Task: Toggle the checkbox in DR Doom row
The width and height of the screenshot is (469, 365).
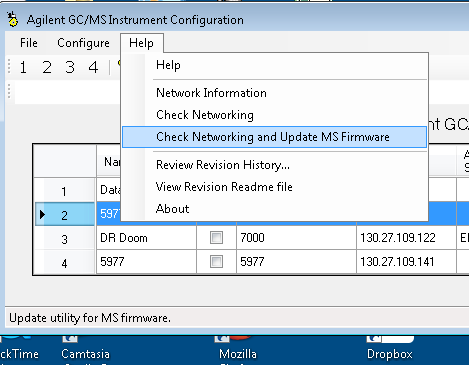Action: click(216, 238)
